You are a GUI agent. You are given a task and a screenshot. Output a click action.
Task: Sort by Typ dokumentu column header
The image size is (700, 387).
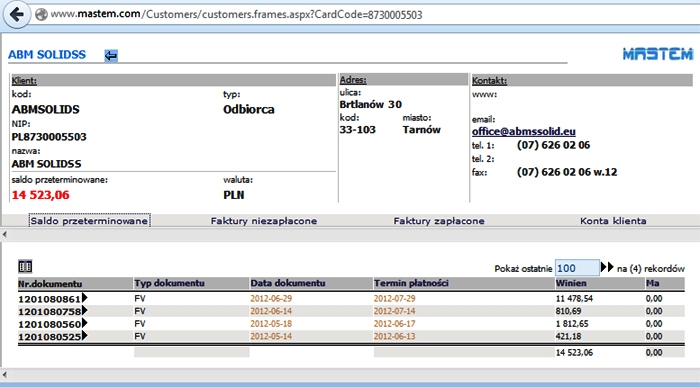tap(170, 283)
